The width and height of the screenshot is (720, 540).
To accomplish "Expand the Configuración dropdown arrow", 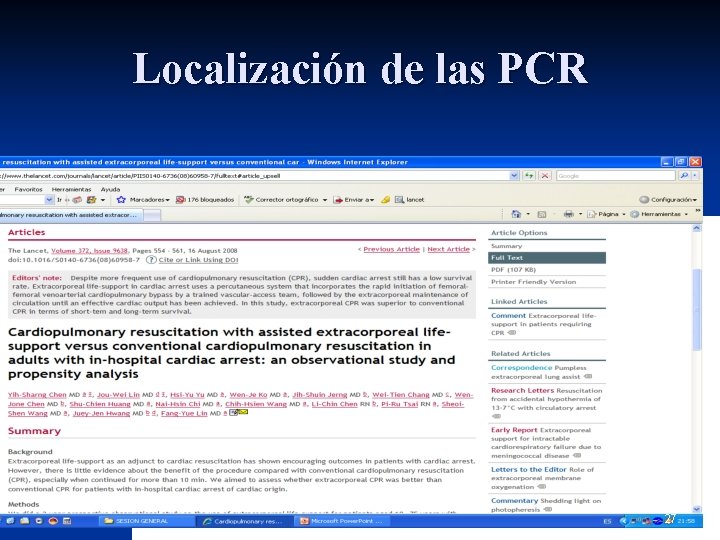I will (695, 200).
